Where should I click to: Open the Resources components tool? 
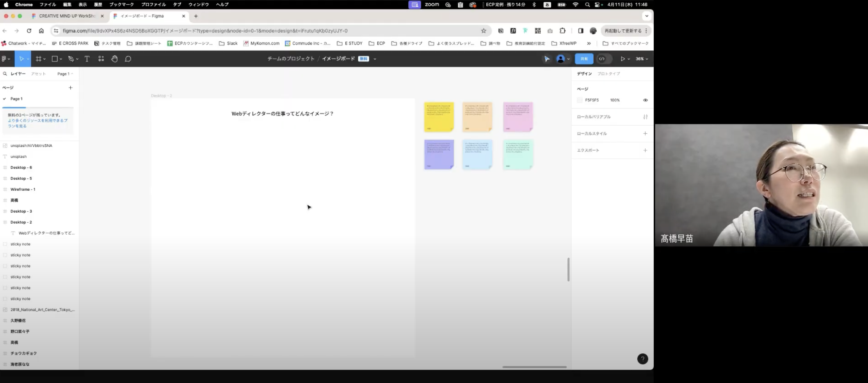[101, 59]
